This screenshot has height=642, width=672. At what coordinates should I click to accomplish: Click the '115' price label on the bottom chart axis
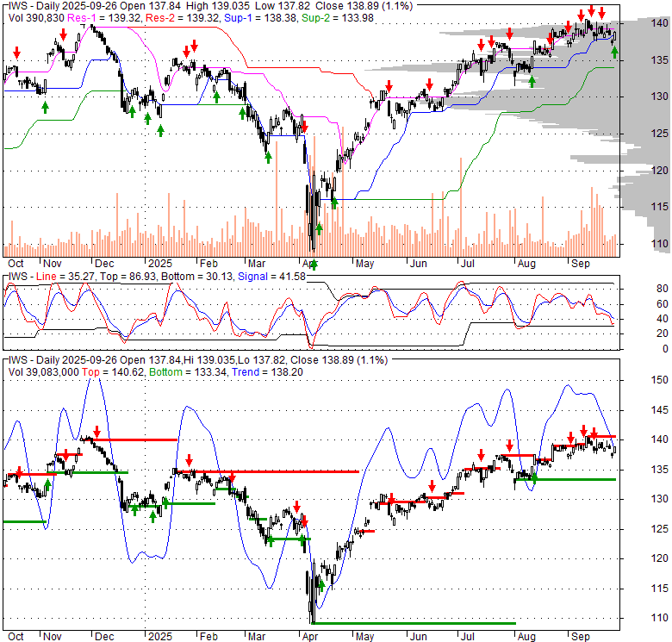[x=660, y=589]
